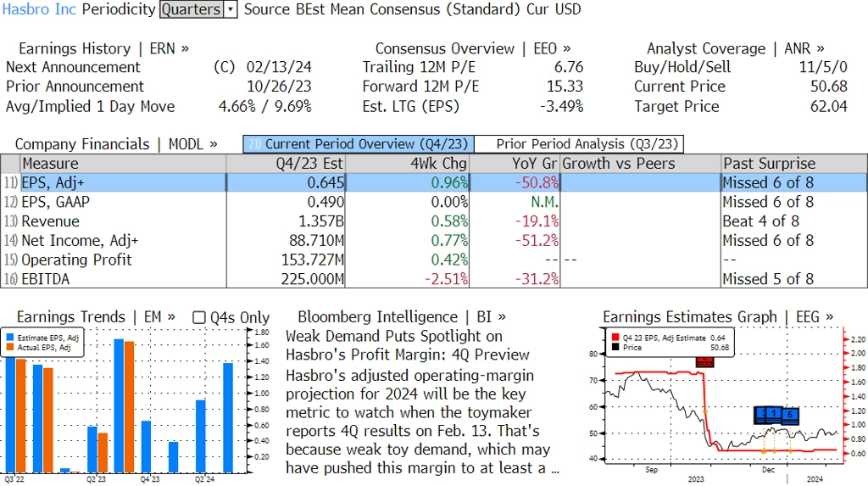This screenshot has height=486, width=868.
Task: Click the Avg/Implied 1 Day Move value
Action: point(265,106)
